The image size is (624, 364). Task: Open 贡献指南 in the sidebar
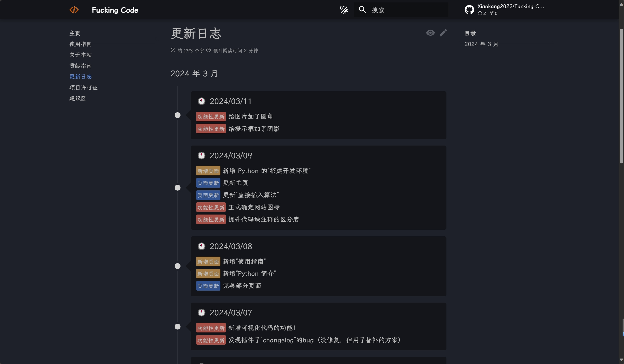pos(81,66)
